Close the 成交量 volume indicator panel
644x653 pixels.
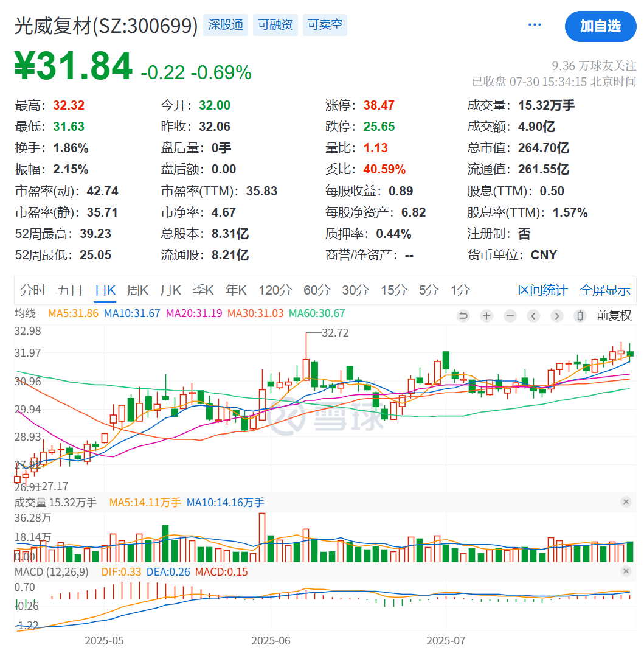click(x=626, y=502)
